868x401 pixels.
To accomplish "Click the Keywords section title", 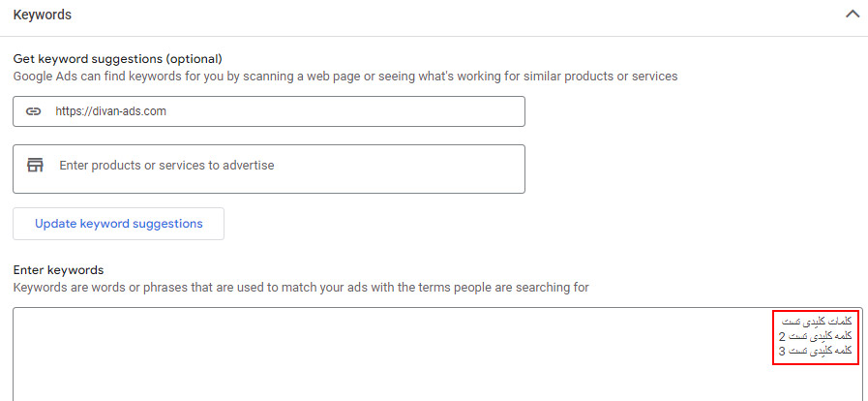I will click(42, 15).
